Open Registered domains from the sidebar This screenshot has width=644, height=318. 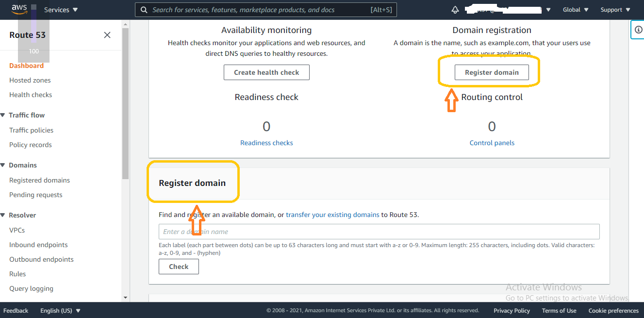point(39,180)
